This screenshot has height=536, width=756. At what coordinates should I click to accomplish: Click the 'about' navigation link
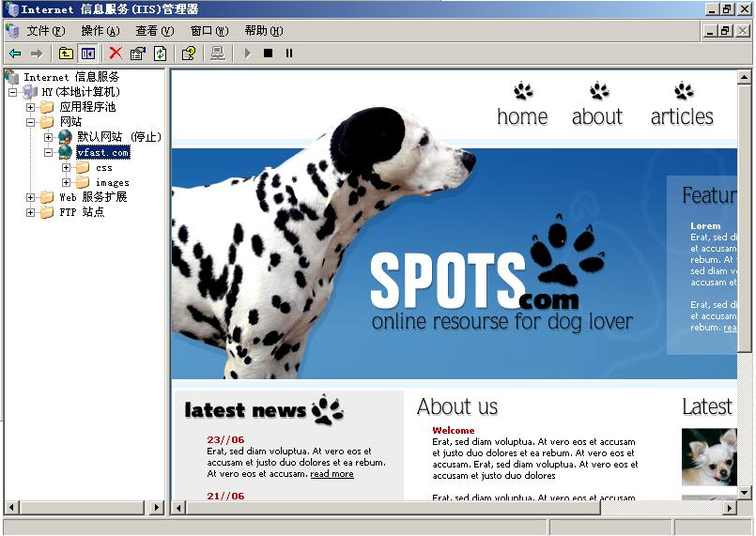coord(597,116)
